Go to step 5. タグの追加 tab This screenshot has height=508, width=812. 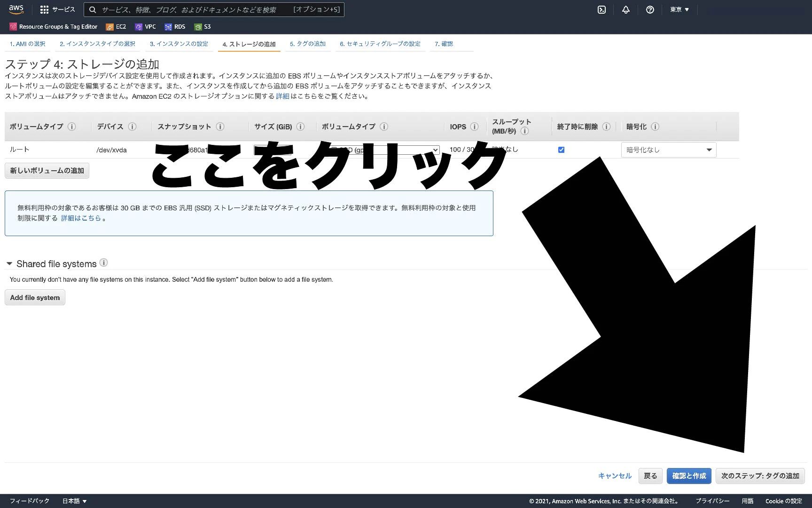point(308,44)
